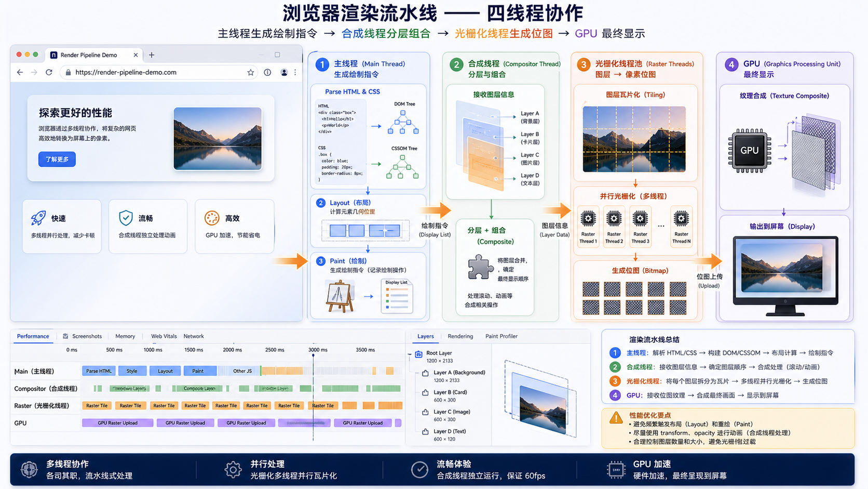868x489 pixels.
Task: Click the rocket icon beside 快速
Action: point(38,218)
